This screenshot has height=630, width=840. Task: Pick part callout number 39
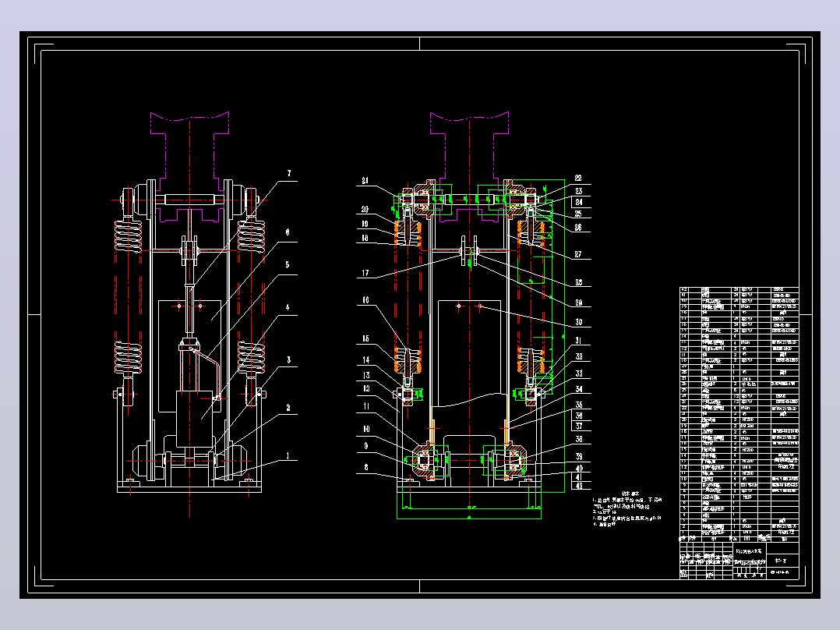click(x=579, y=456)
